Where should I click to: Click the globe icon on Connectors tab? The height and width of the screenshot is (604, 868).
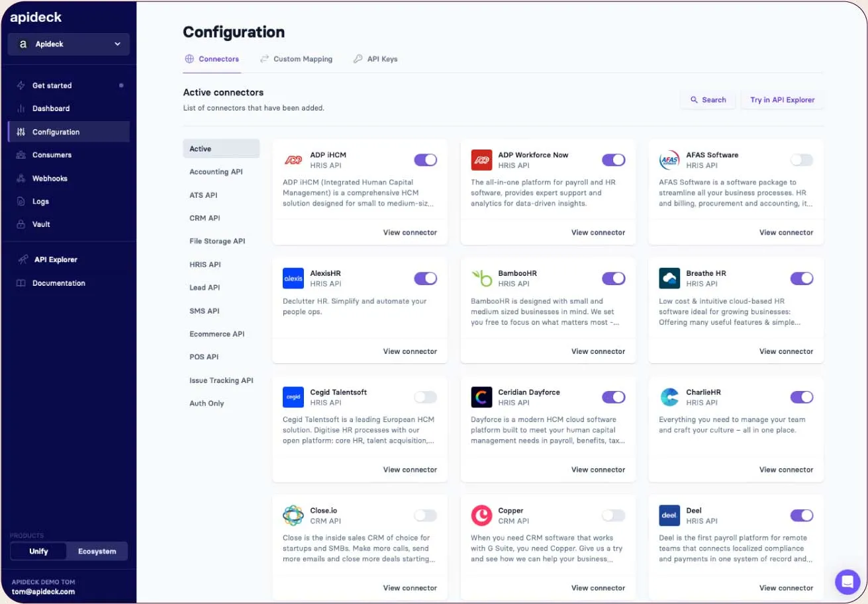(x=189, y=59)
